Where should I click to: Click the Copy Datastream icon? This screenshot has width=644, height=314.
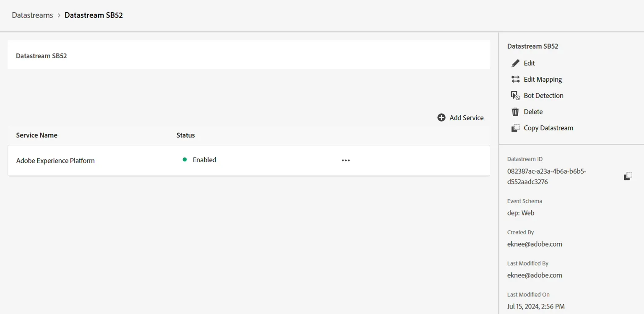[x=515, y=128]
